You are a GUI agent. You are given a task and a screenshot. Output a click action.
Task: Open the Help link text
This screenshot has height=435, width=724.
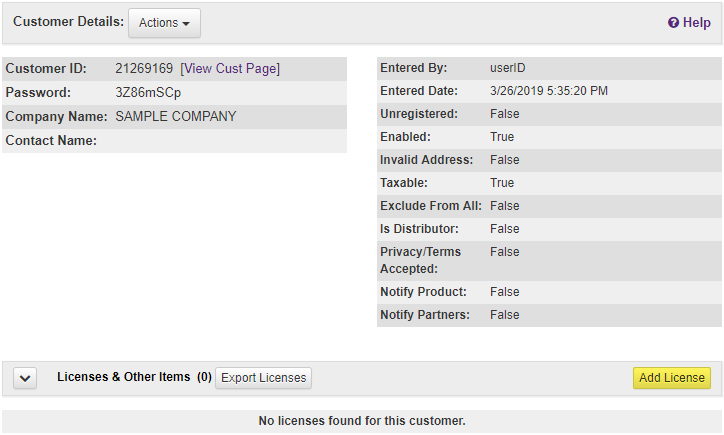(697, 23)
